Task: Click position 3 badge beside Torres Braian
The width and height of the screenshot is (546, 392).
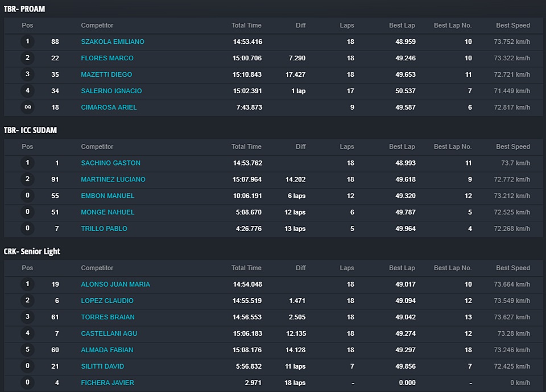Action: 27,317
